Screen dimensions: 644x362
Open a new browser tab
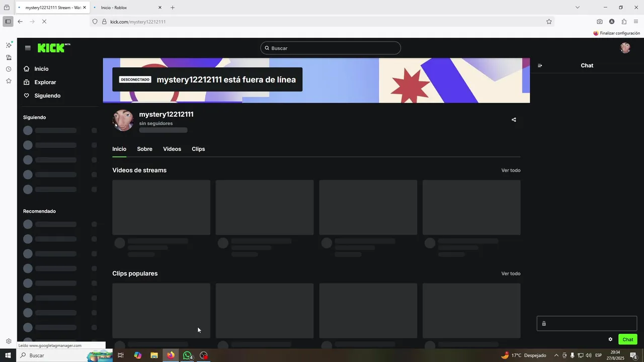[x=173, y=8]
